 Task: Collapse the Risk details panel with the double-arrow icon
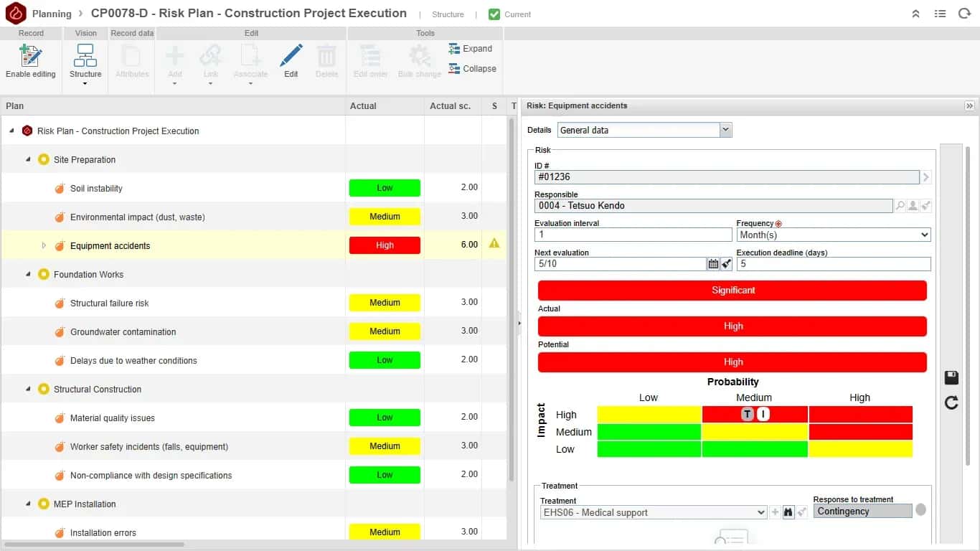pyautogui.click(x=969, y=105)
